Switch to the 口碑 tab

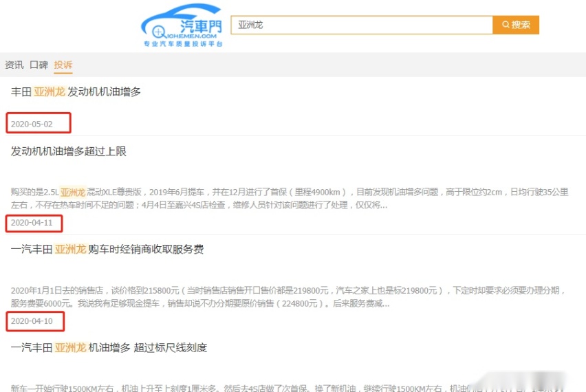39,65
